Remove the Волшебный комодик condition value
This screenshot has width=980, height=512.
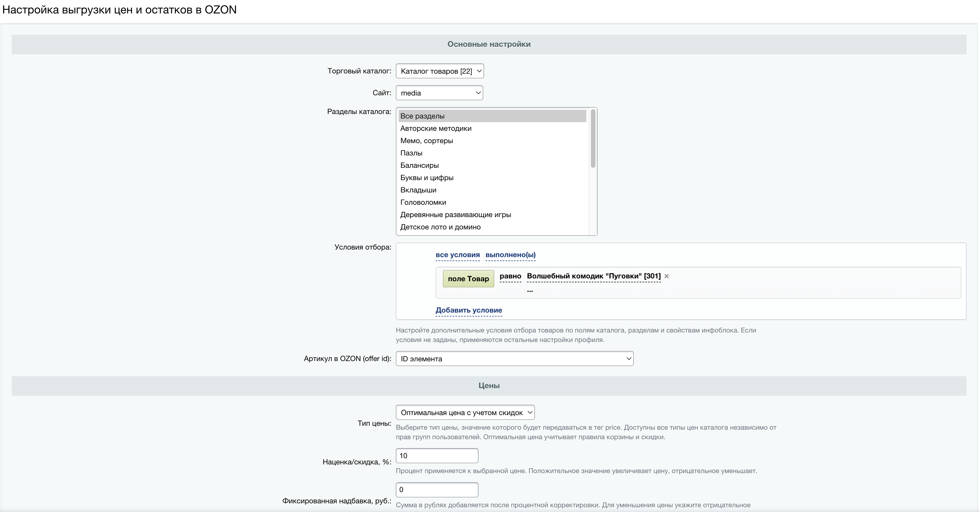click(x=667, y=276)
